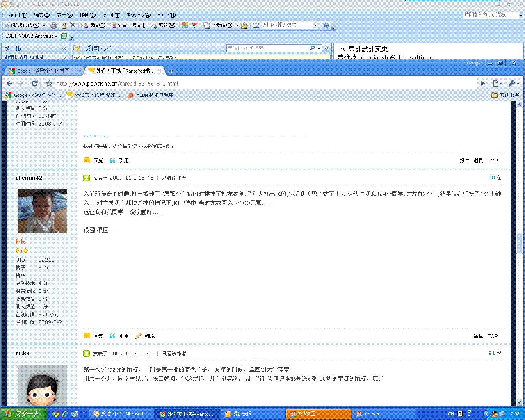Click the 编辑 pencil icon to edit the post
Screen dimensions: 525x420
tap(139, 336)
